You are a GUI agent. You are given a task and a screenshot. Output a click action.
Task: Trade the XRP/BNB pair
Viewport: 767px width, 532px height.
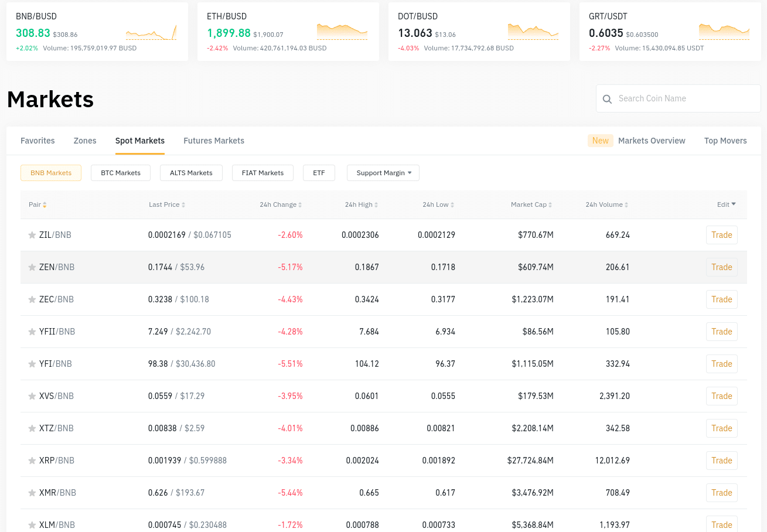(722, 461)
